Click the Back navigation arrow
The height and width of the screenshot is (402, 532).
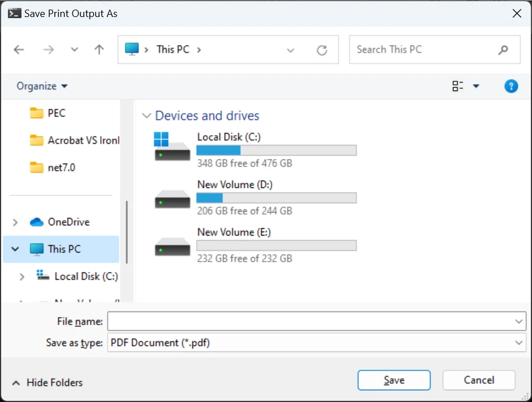(19, 50)
